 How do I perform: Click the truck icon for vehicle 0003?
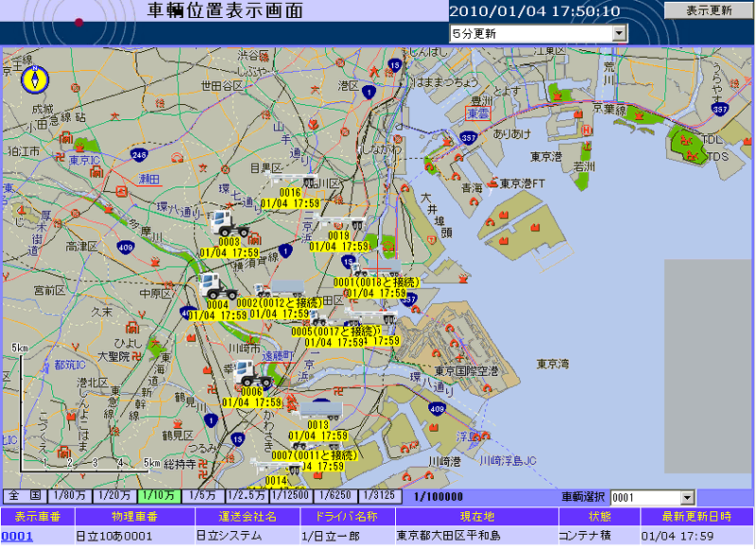pos(228,223)
